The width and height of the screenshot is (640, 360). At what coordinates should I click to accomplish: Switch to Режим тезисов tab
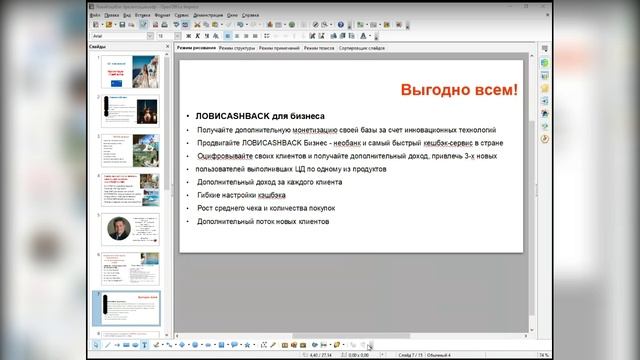tap(319, 48)
